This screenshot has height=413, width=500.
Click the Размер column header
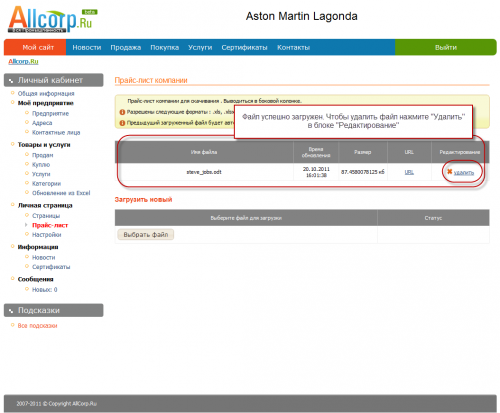pos(363,152)
